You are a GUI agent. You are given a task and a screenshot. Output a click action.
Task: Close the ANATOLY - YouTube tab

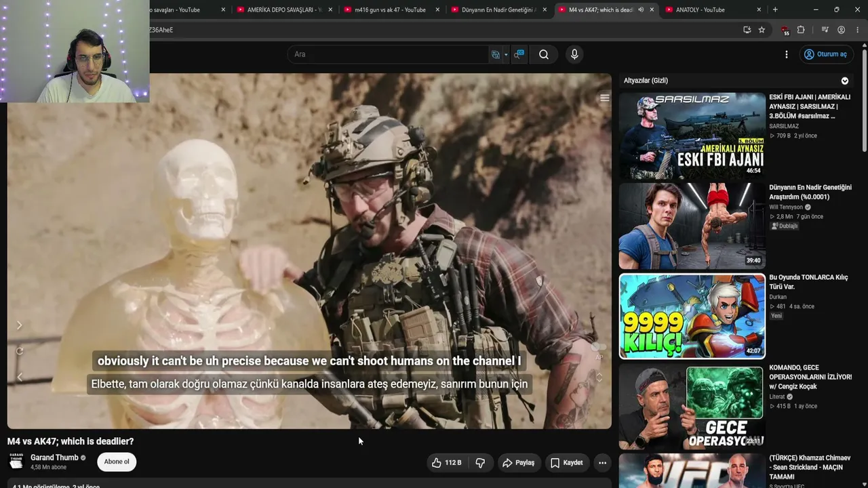point(759,9)
